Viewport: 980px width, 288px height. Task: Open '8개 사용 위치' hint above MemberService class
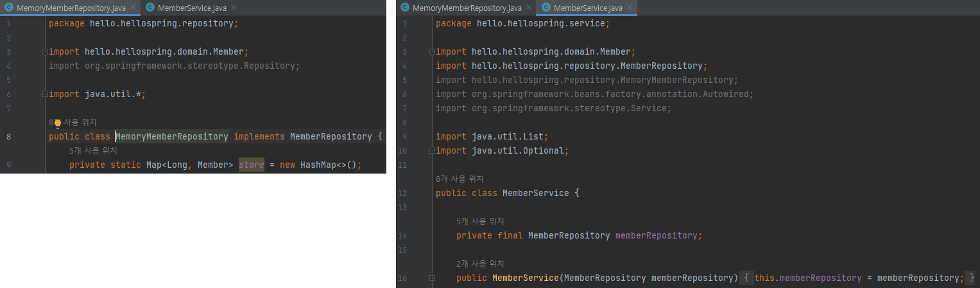[x=460, y=179]
